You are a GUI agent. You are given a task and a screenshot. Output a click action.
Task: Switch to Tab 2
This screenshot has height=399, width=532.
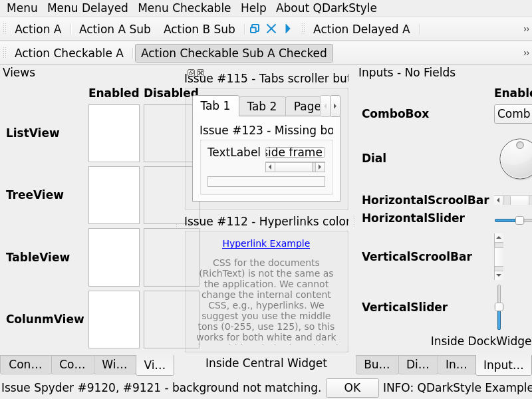click(x=261, y=106)
